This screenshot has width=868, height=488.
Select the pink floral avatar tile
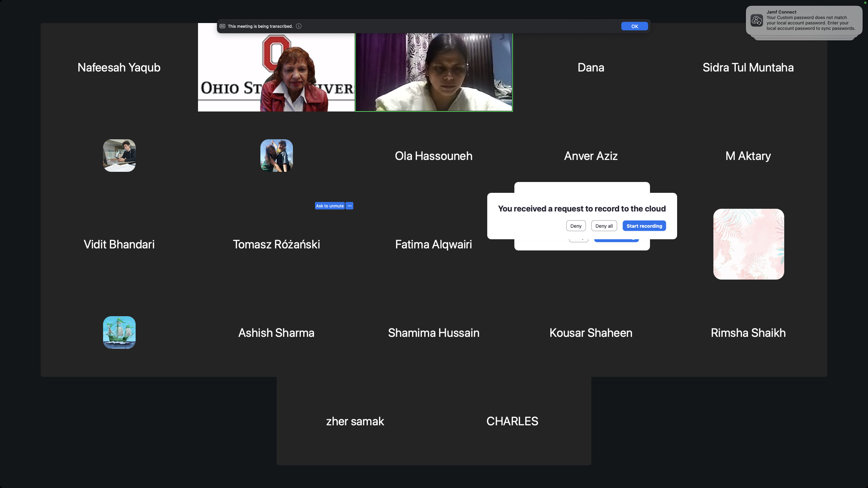tap(748, 244)
